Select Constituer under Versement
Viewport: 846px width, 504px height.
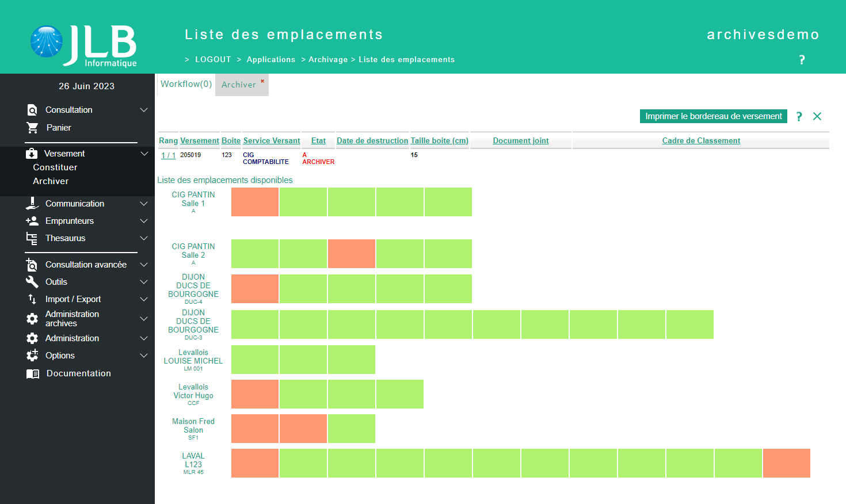pos(55,167)
